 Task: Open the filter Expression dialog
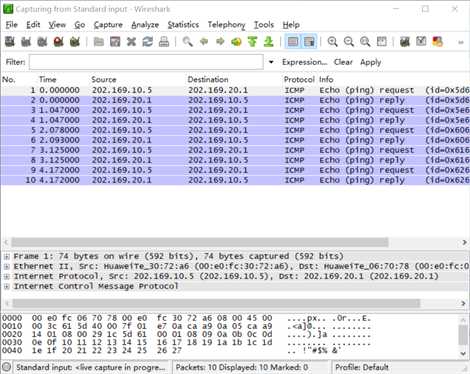304,62
